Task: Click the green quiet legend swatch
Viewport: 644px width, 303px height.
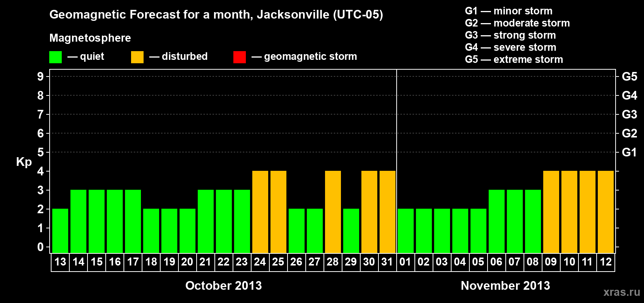Action: point(55,57)
